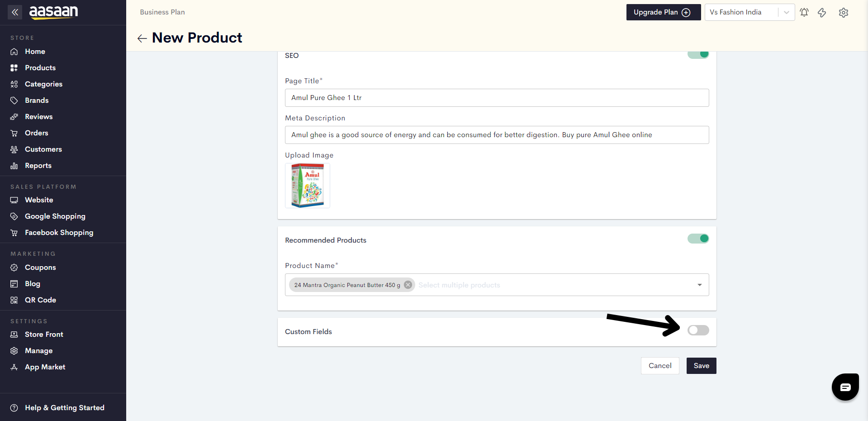Click the Manage gear icon in sidebar
This screenshot has width=868, height=421.
[14, 351]
